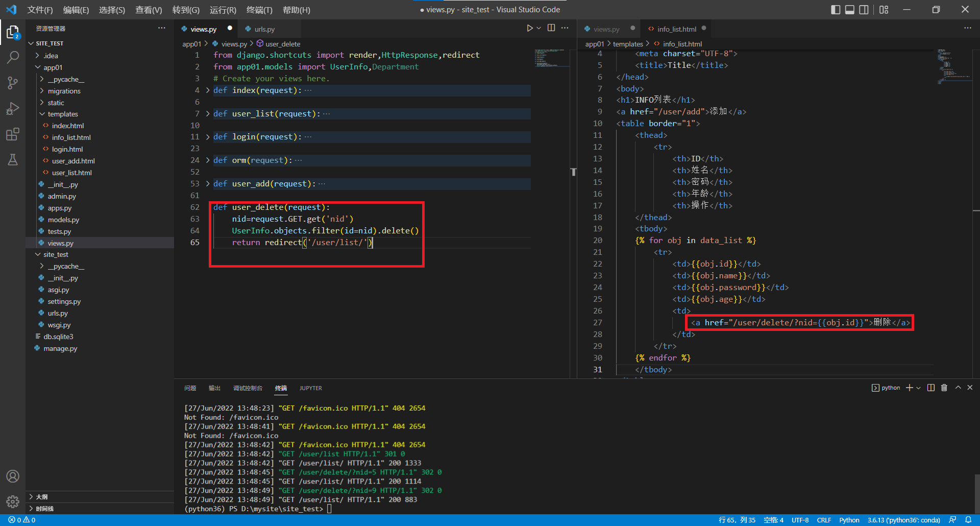The height and width of the screenshot is (526, 980).
Task: Open the Testing flask view
Action: click(13, 160)
